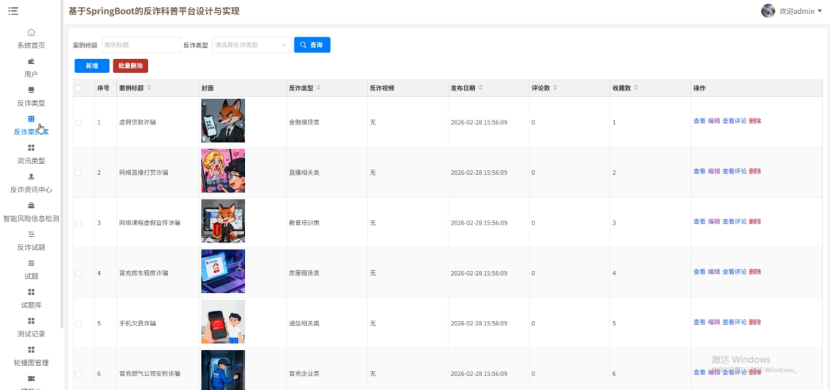Open the cover image of 冒充燃气公司安检诈骗
The height and width of the screenshot is (390, 830).
(223, 370)
